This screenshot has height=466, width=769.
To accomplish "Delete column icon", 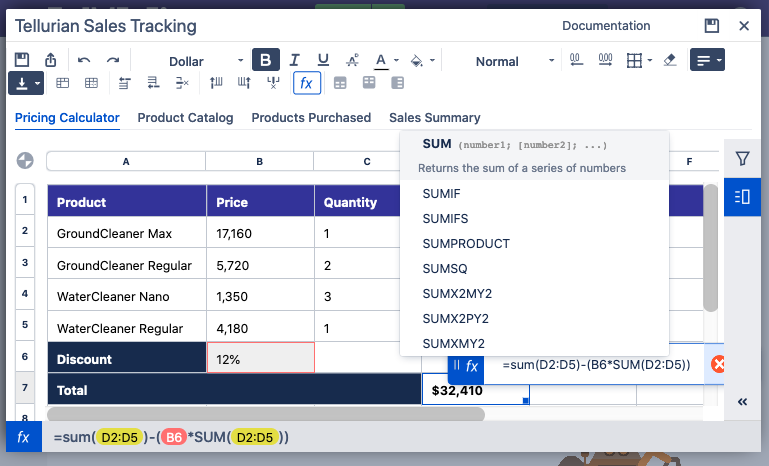I will coord(273,83).
